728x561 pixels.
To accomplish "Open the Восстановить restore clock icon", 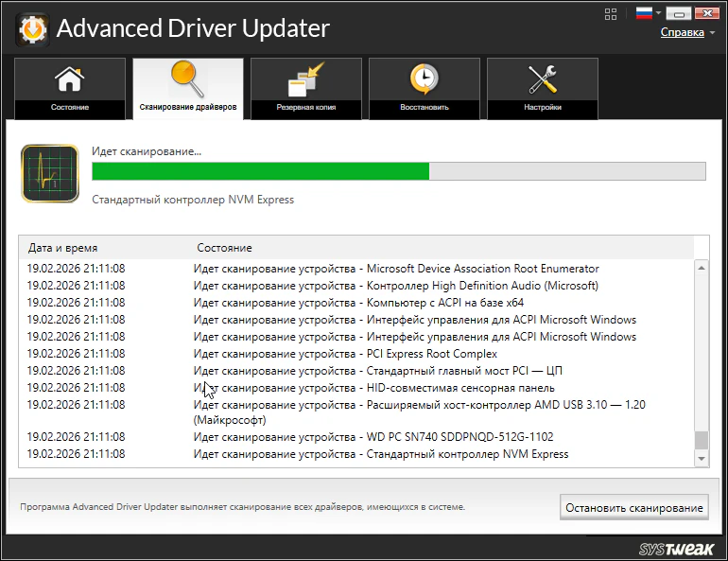I will (424, 81).
